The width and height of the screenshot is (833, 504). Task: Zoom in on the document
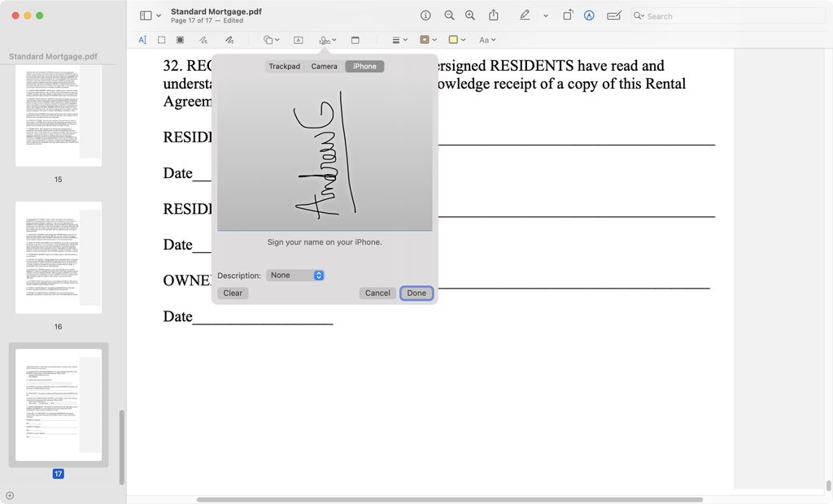click(x=470, y=15)
